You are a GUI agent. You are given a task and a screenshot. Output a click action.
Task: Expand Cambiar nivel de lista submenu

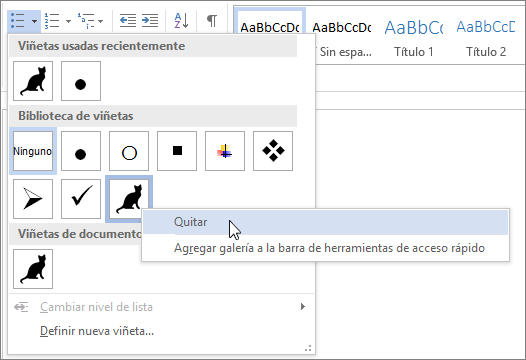click(160, 307)
